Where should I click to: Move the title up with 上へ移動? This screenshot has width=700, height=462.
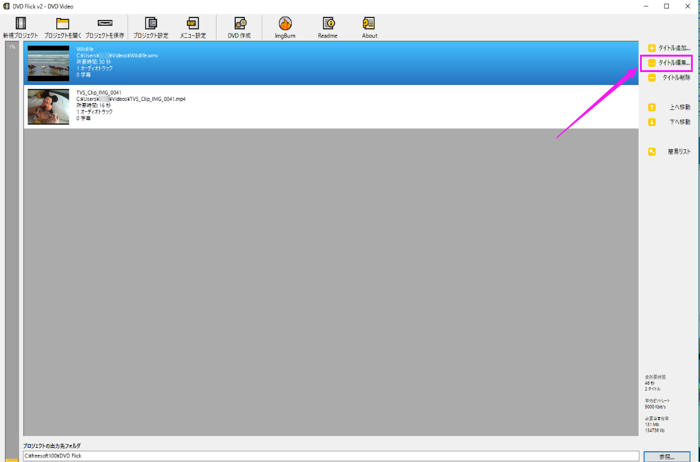tap(668, 107)
